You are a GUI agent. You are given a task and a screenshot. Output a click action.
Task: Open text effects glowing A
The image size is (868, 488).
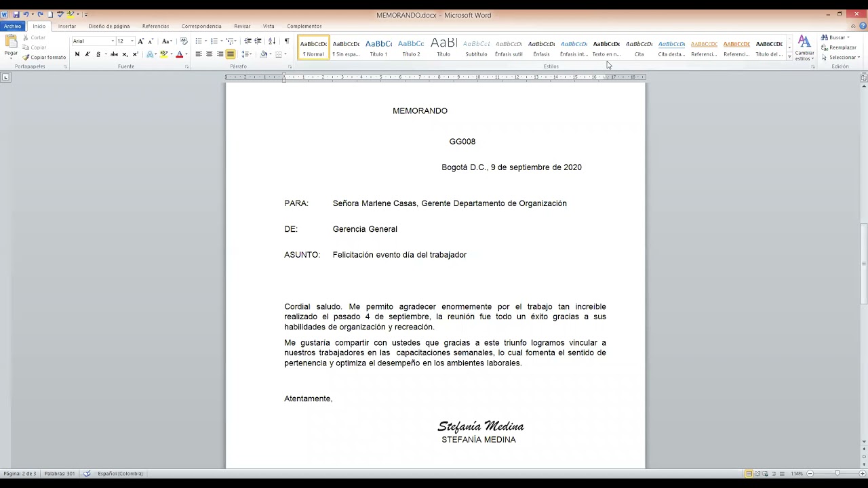tap(151, 54)
